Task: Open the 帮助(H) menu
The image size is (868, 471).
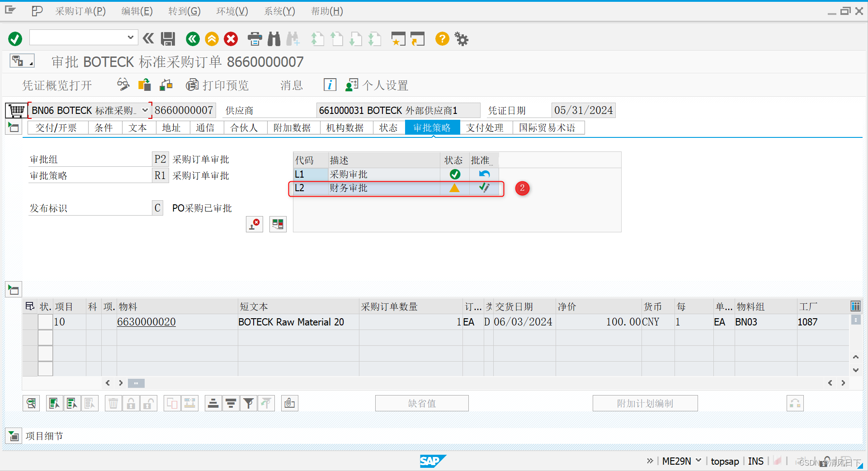Action: (327, 11)
